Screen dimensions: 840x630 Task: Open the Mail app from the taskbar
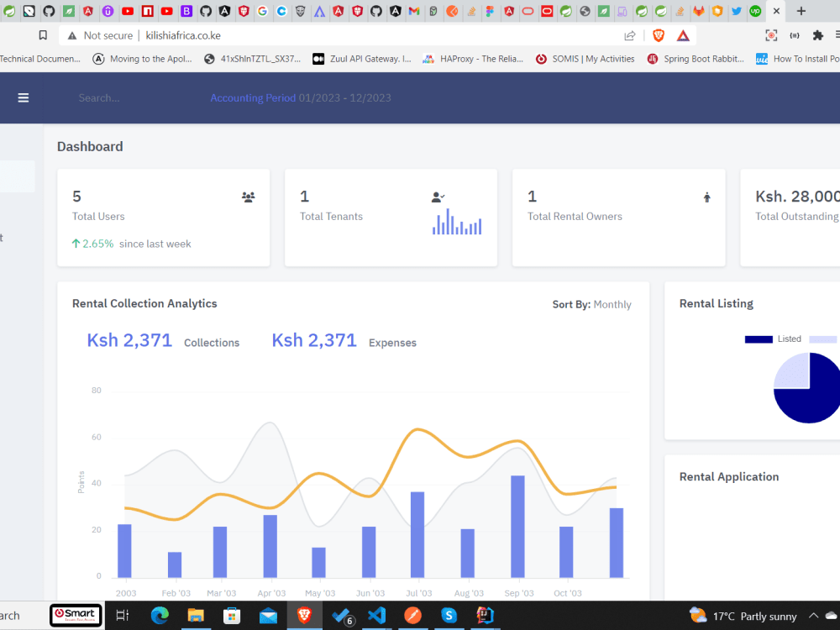(268, 616)
